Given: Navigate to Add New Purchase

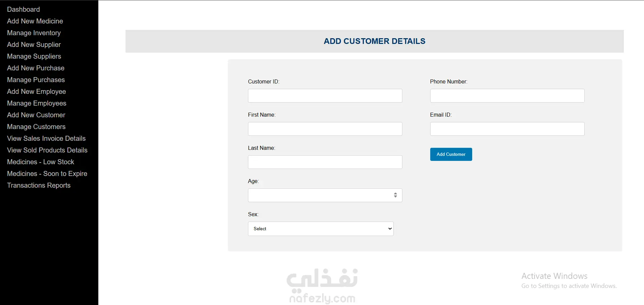Looking at the screenshot, I should pos(36,68).
